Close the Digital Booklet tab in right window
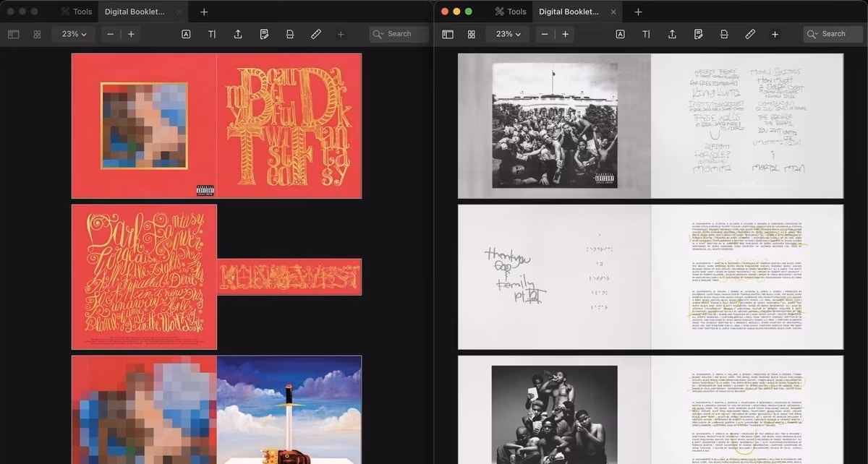Image resolution: width=868 pixels, height=464 pixels. (614, 12)
